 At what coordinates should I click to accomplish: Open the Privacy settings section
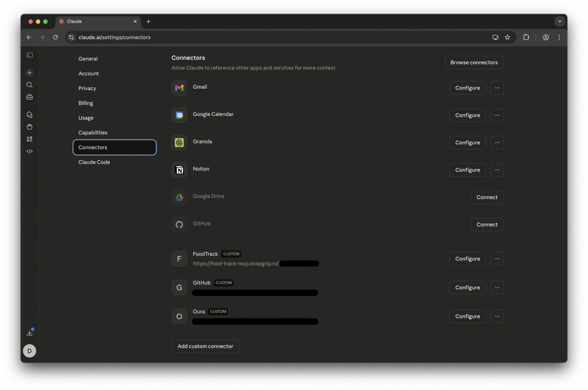(x=87, y=88)
